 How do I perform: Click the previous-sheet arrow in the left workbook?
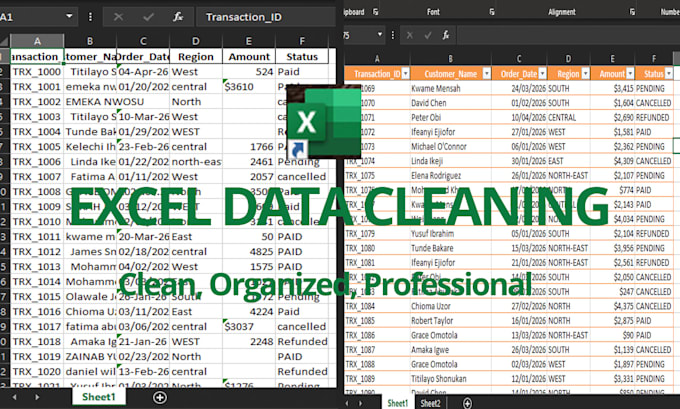coord(14,397)
